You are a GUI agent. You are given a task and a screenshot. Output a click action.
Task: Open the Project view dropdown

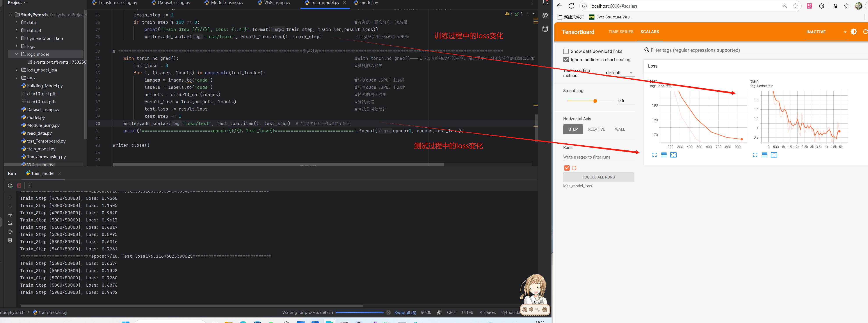pyautogui.click(x=17, y=3)
